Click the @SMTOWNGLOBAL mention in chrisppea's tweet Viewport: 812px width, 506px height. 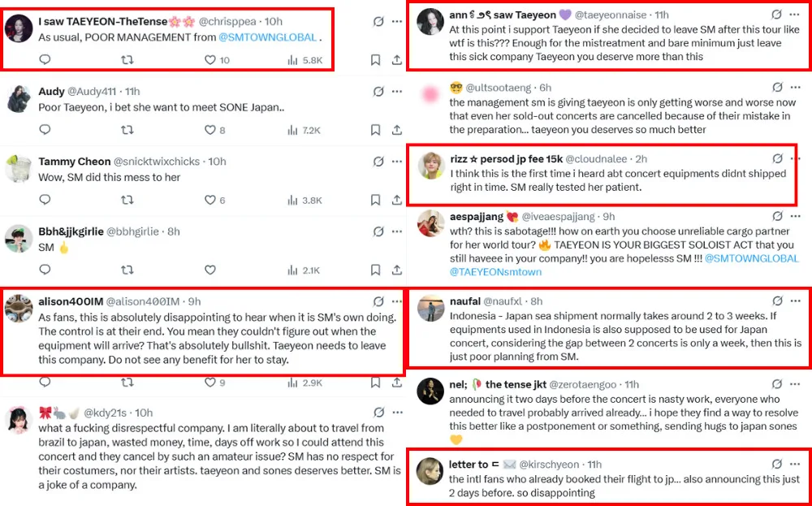click(266, 37)
